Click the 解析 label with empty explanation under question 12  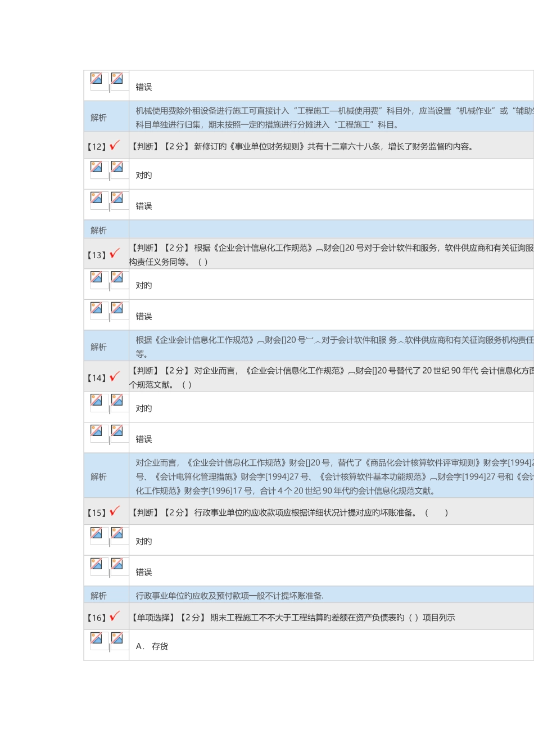(x=98, y=230)
